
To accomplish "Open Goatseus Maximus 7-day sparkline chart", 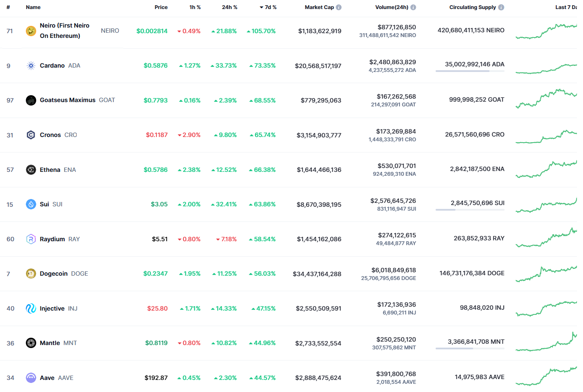I will pos(546,99).
